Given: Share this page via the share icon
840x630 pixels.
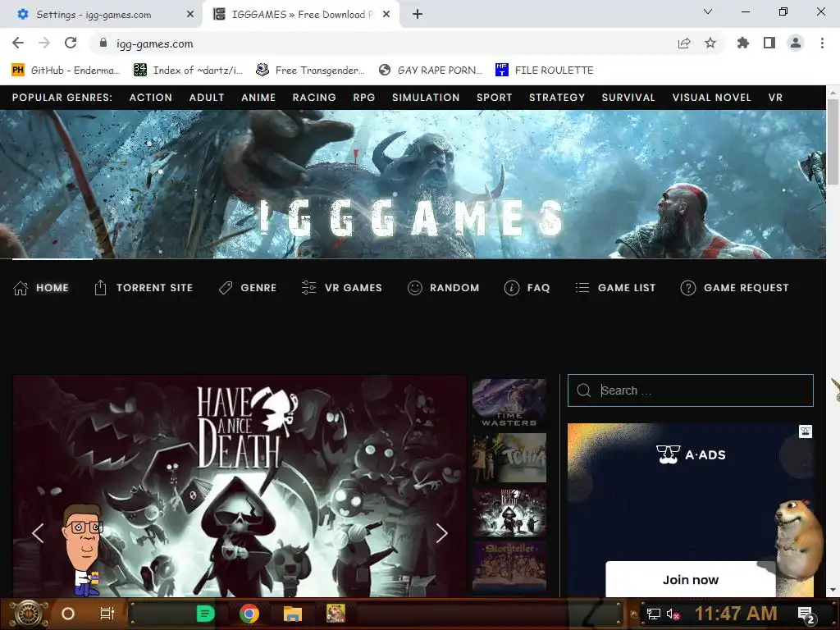Looking at the screenshot, I should point(684,43).
